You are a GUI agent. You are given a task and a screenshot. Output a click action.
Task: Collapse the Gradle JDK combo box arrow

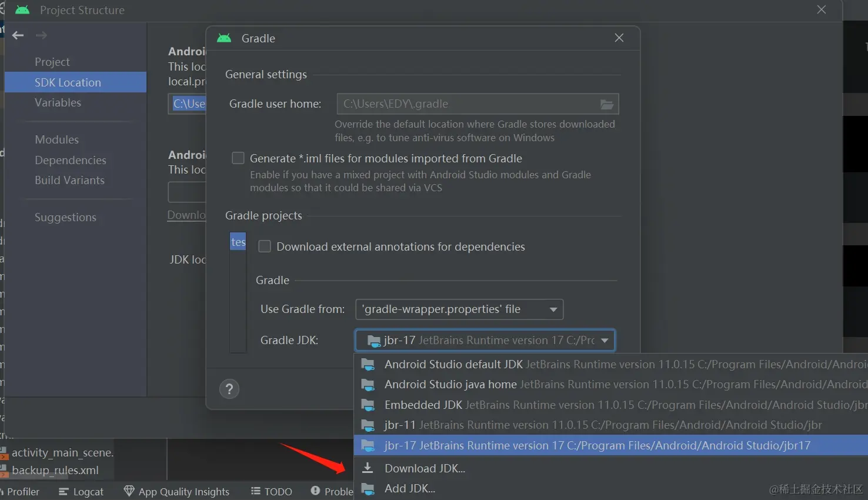(605, 341)
